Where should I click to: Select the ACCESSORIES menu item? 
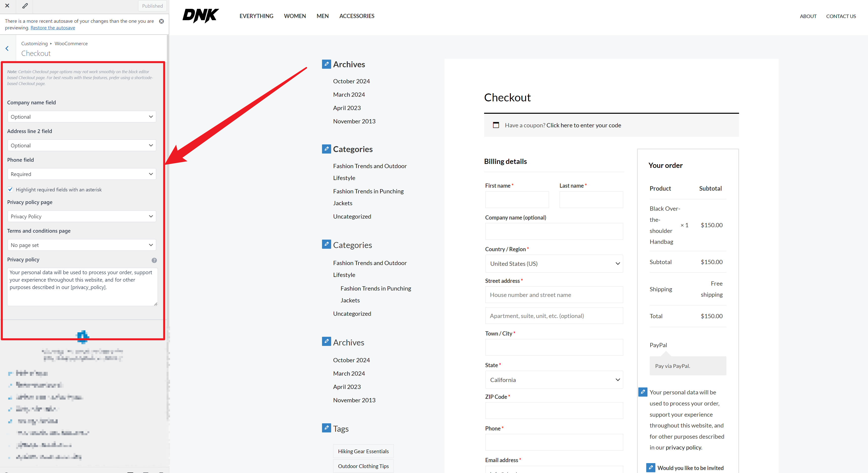[356, 16]
